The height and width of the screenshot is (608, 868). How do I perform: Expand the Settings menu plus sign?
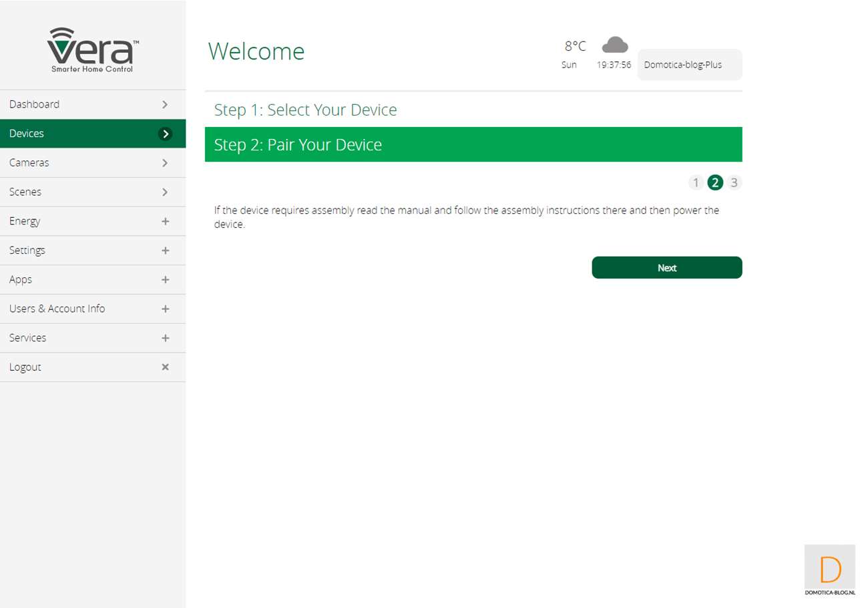[x=165, y=251]
